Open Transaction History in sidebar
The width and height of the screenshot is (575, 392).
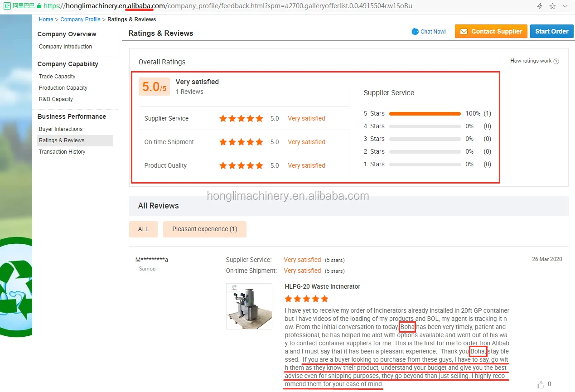[x=62, y=152]
